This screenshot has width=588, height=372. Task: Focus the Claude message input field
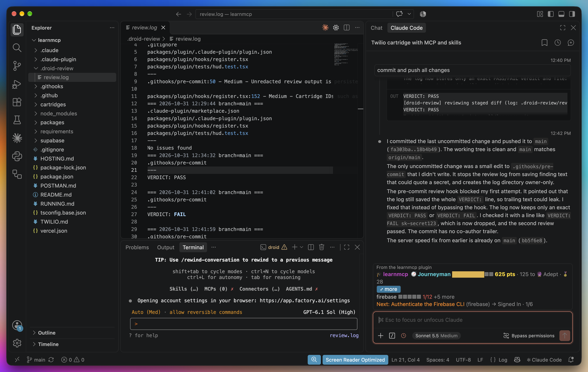(x=472, y=320)
